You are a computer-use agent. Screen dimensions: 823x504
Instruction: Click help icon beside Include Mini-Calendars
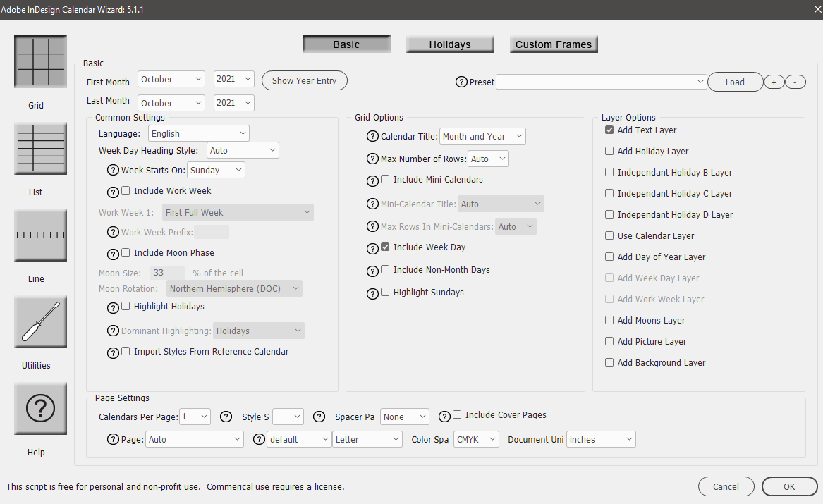(x=372, y=181)
